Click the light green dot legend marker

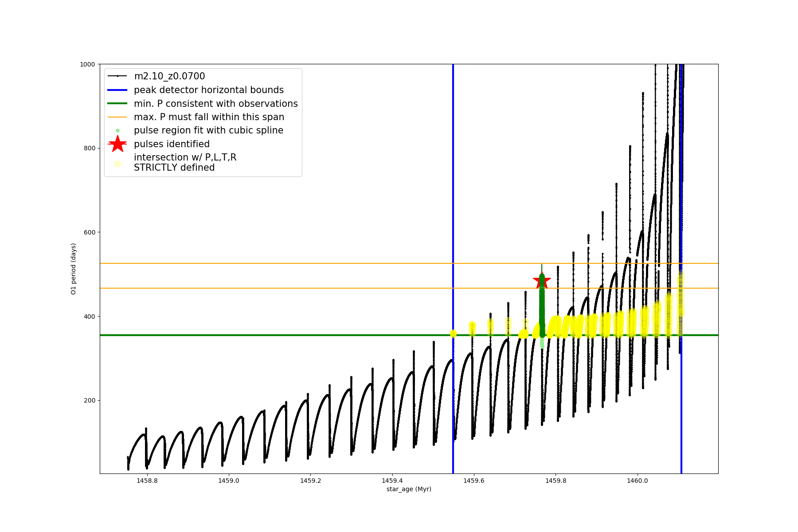[x=117, y=130]
